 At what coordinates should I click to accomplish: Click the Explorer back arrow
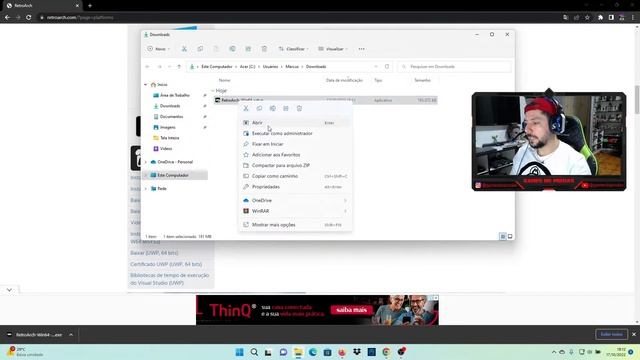click(x=148, y=67)
